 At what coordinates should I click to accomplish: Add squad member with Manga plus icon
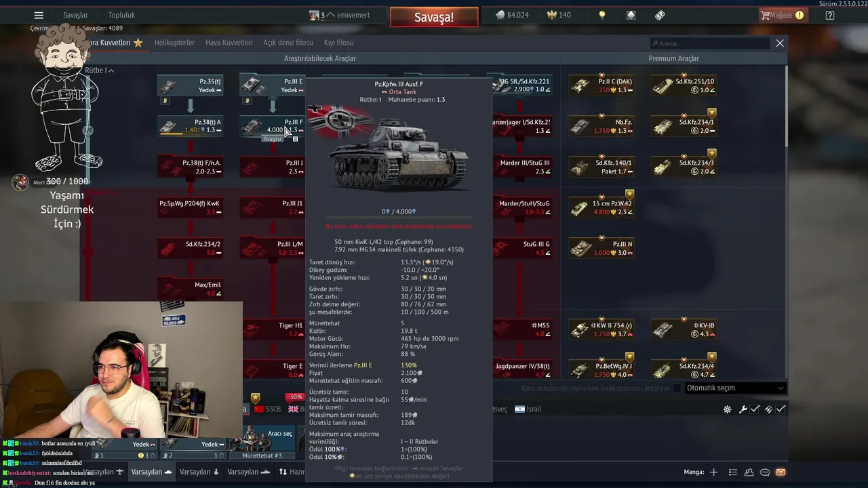point(713,472)
